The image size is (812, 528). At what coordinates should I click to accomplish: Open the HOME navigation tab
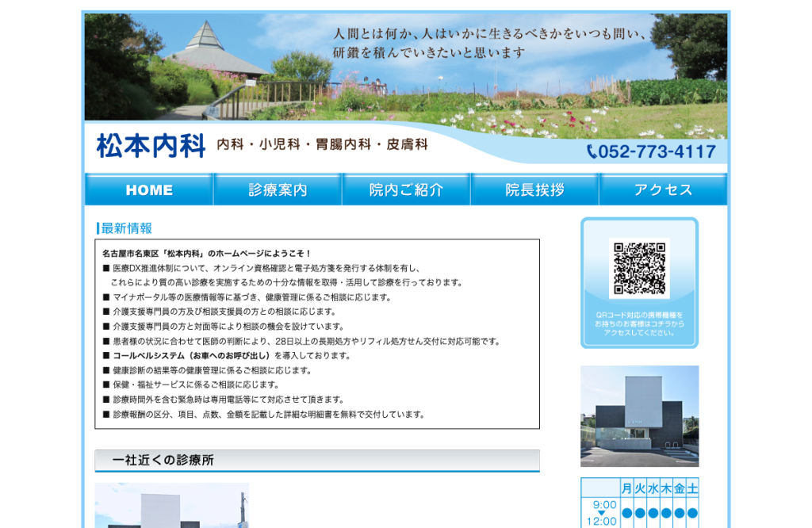click(149, 189)
